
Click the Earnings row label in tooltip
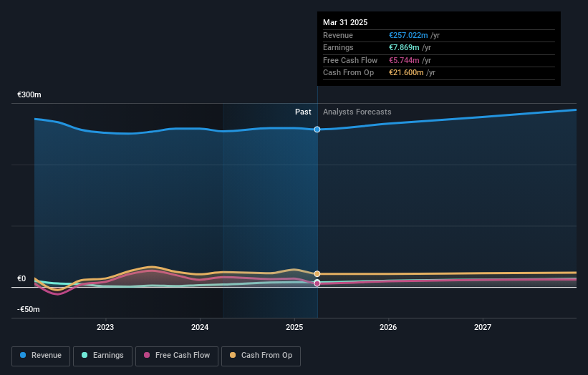[x=338, y=47]
